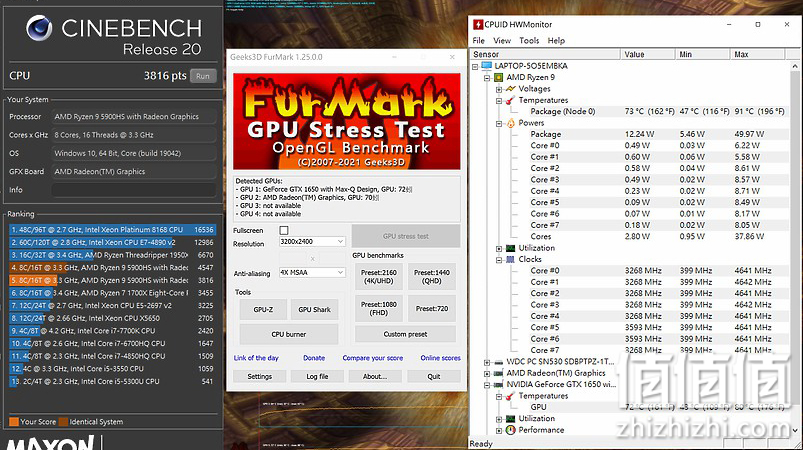Click the Log file button

pyautogui.click(x=318, y=376)
